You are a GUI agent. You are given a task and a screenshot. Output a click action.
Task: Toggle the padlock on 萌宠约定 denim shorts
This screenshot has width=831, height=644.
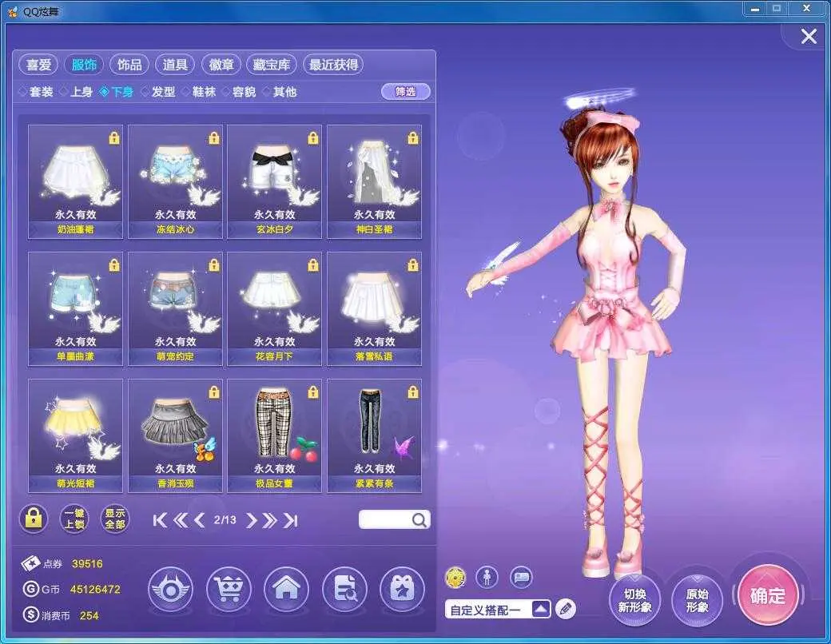click(x=213, y=265)
